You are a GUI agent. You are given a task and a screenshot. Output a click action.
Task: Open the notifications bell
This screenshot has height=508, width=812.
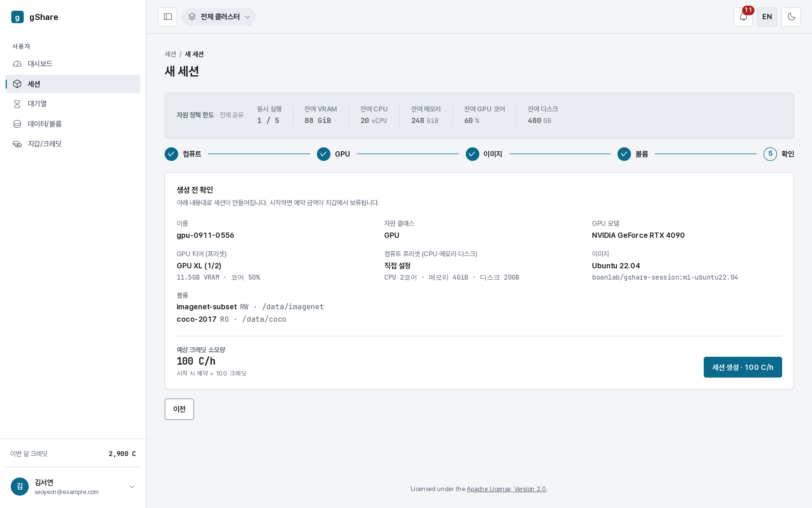point(743,17)
